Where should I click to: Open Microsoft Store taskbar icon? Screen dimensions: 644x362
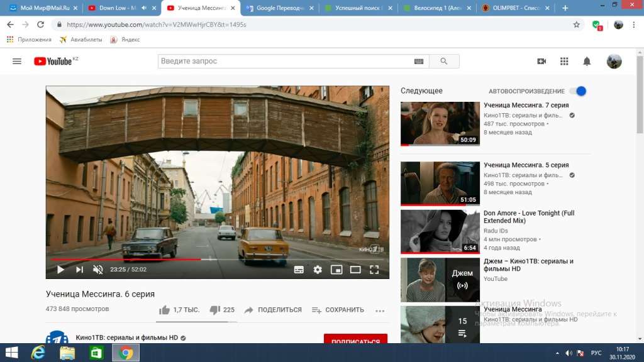pyautogui.click(x=96, y=353)
